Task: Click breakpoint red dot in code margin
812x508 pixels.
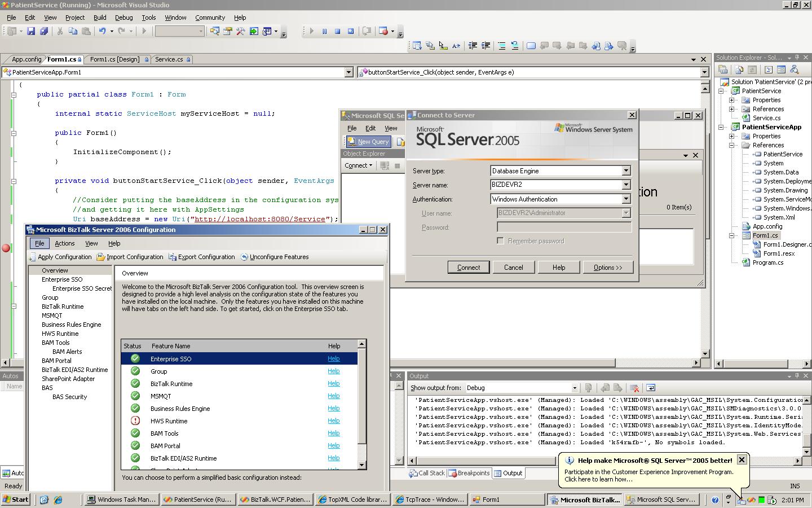Action: coord(6,248)
